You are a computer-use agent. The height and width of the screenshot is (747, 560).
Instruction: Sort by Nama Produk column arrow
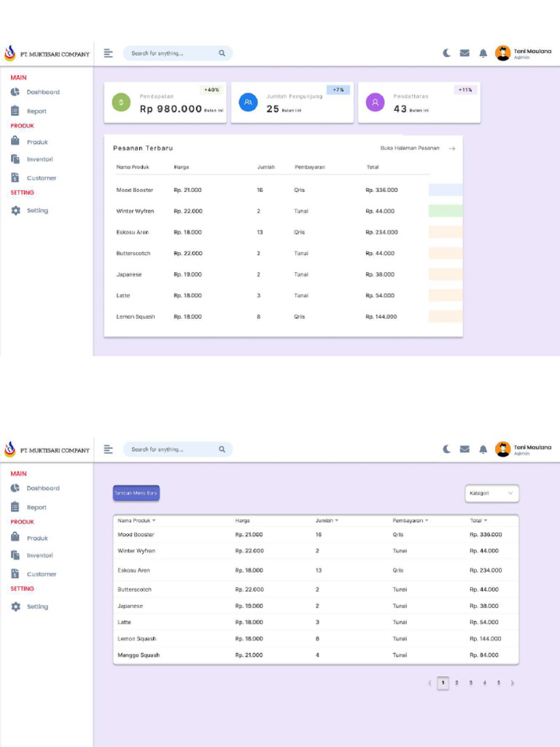pyautogui.click(x=154, y=521)
